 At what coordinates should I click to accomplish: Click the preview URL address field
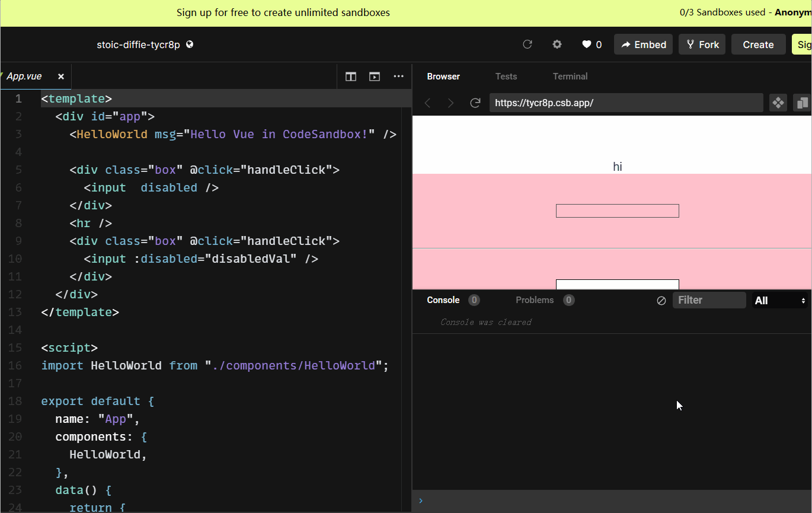[x=626, y=103]
